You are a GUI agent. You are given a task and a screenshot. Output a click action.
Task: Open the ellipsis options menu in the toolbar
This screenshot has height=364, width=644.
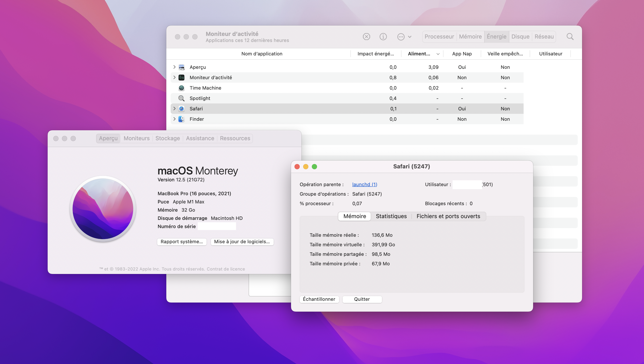(x=404, y=37)
